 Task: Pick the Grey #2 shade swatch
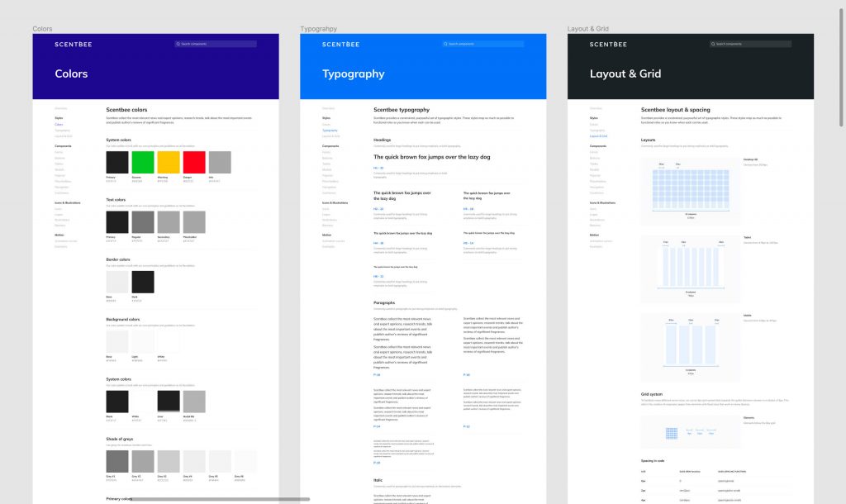143,462
